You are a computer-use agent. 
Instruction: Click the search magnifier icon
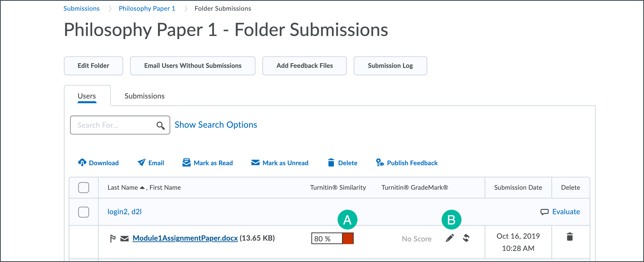(x=161, y=125)
